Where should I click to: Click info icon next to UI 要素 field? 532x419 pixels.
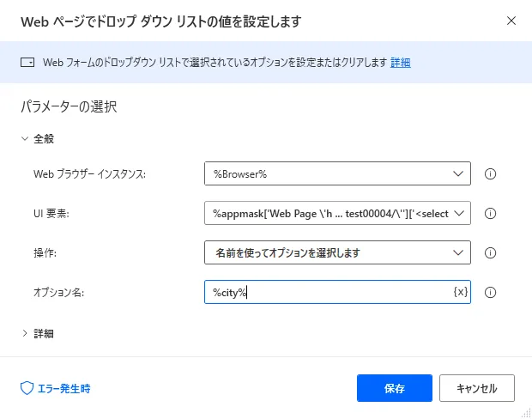[492, 214]
